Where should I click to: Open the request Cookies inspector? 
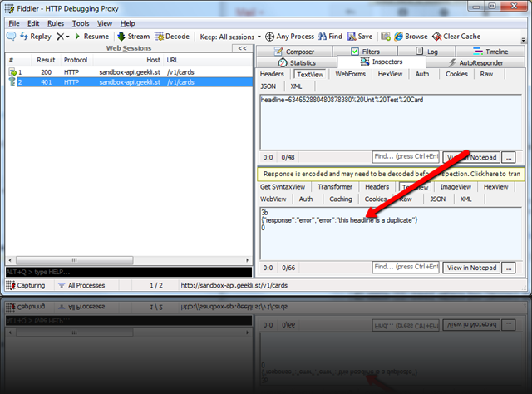click(x=456, y=74)
